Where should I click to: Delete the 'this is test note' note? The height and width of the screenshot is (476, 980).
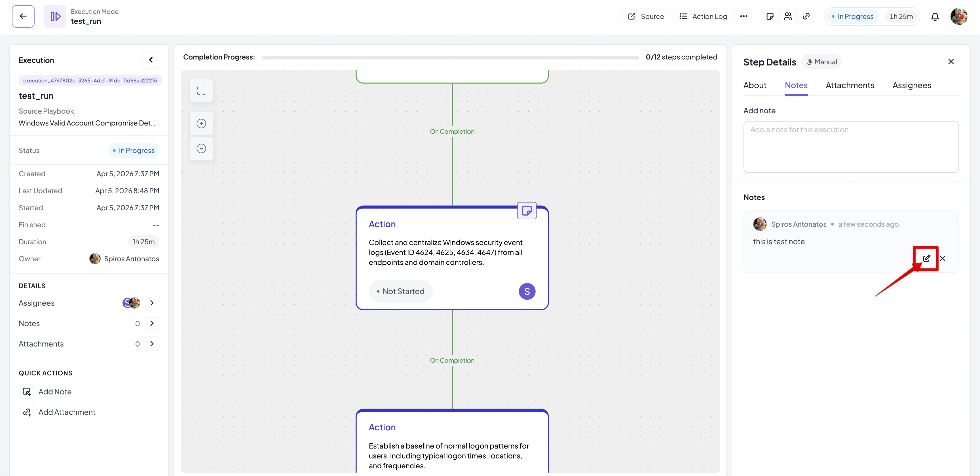point(942,258)
